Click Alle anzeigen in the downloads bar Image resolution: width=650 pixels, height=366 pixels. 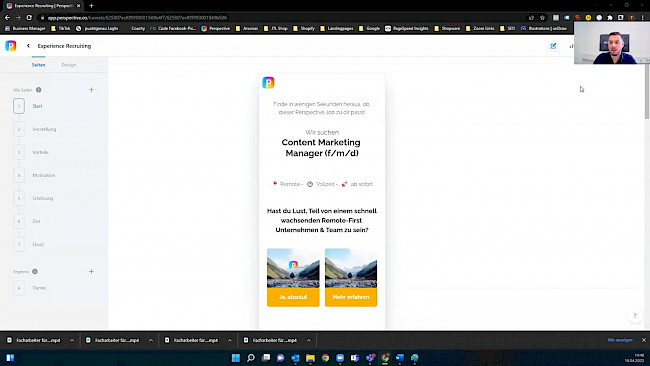pos(620,340)
